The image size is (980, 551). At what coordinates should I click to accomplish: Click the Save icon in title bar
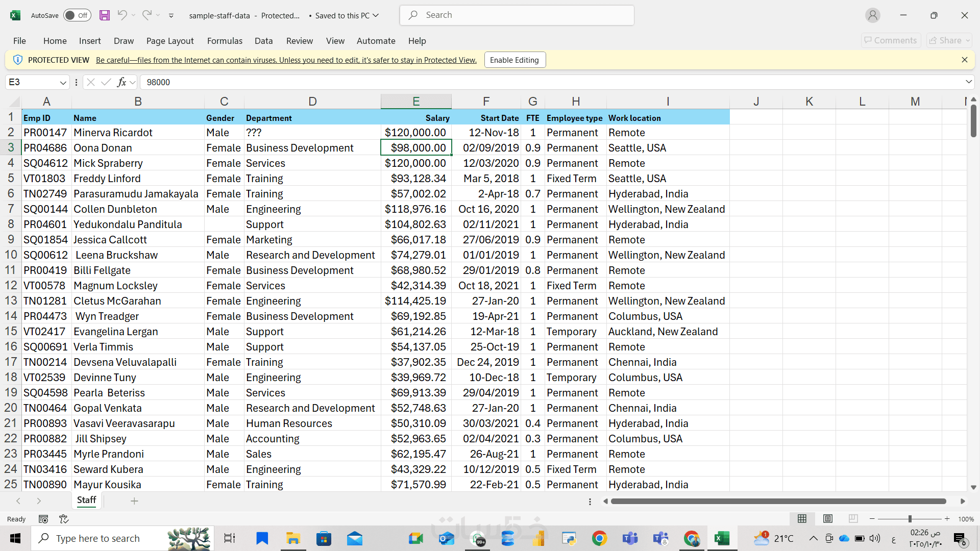point(105,15)
